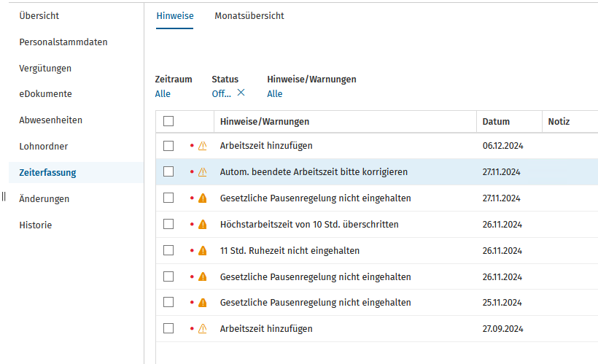Screen dimensions: 598x364
Task: Click warning icon beside Höchstarbeitszeit von 10 Std. überschritten
Action: click(203, 225)
